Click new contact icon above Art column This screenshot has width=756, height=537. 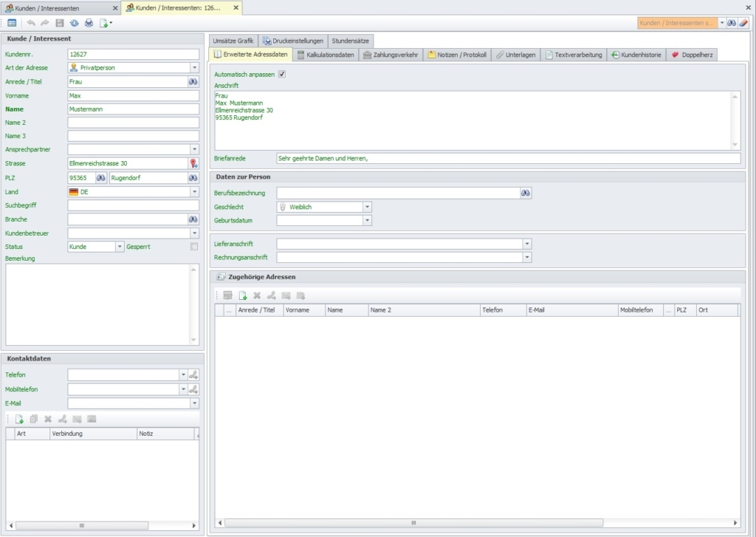[20, 419]
